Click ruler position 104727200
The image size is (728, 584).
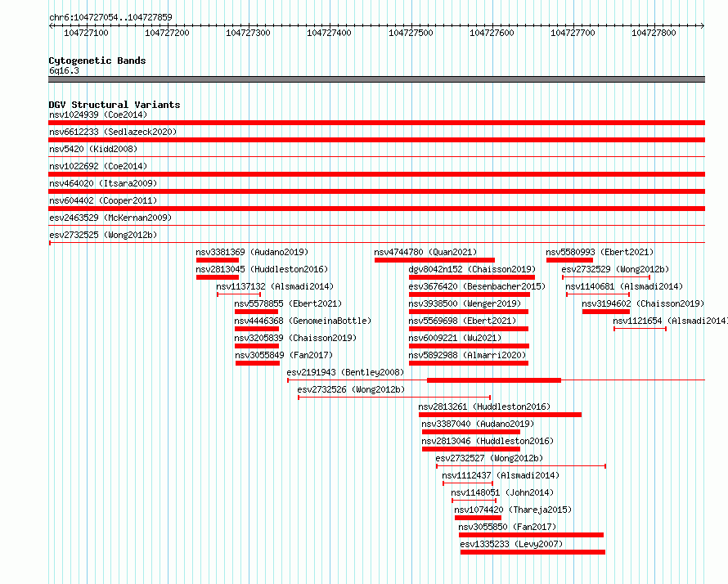click(x=167, y=33)
